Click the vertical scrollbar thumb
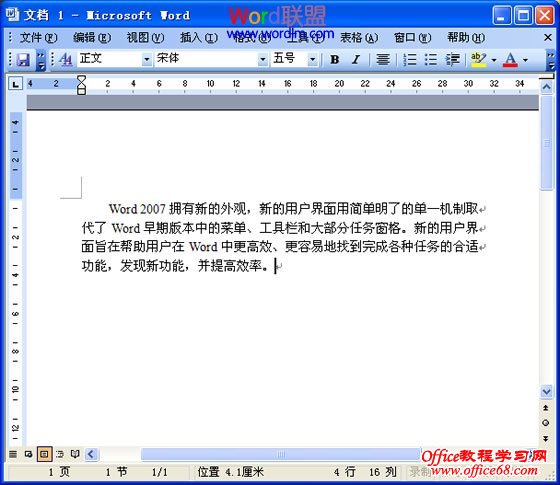Image resolution: width=560 pixels, height=485 pixels. point(546,143)
